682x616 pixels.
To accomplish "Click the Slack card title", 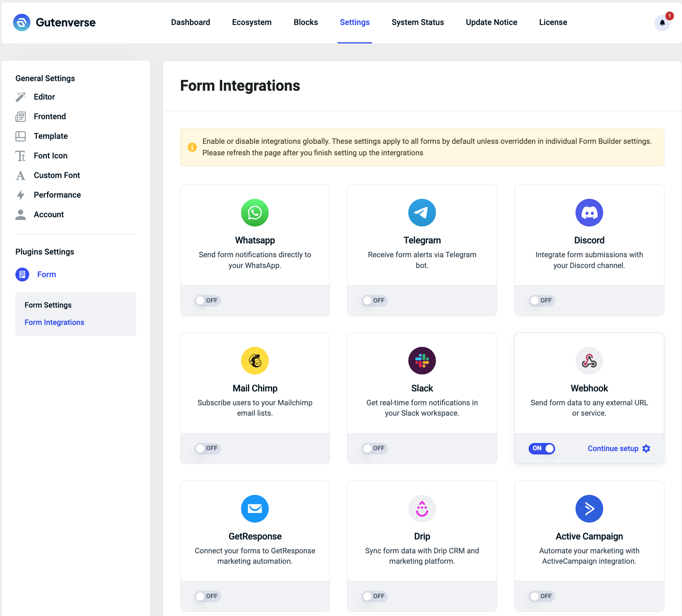I will click(x=422, y=388).
